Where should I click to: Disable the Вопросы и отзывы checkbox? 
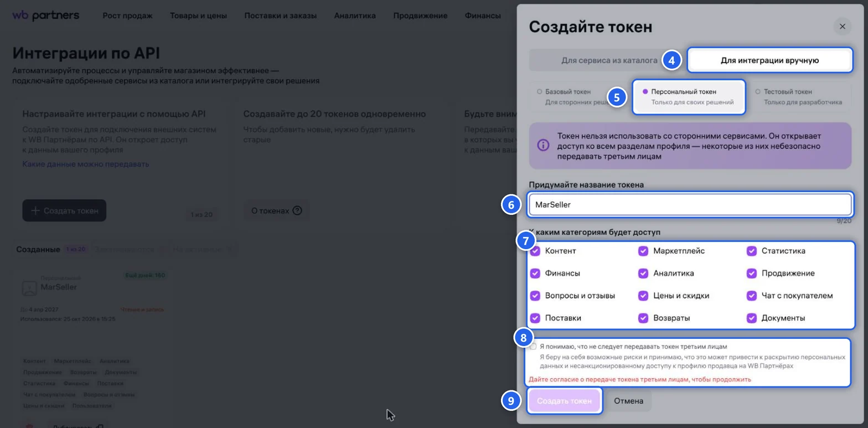tap(535, 296)
